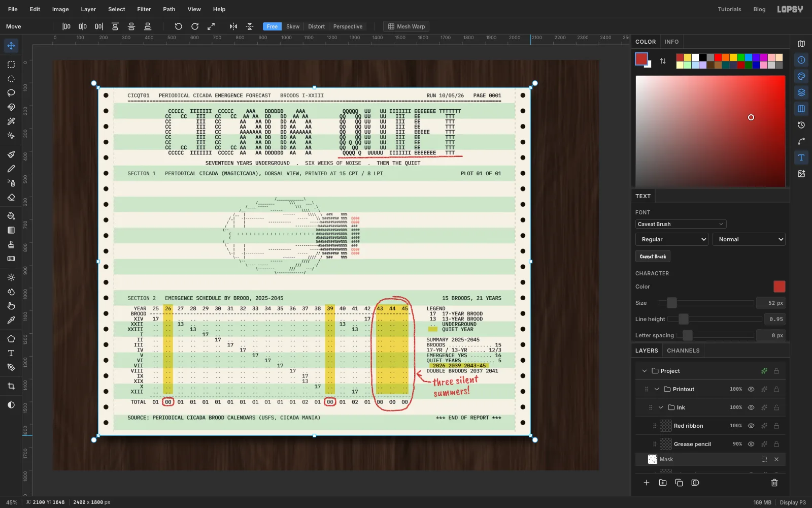Choose the Text tool in the toolbox
The image size is (812, 508).
tap(11, 353)
